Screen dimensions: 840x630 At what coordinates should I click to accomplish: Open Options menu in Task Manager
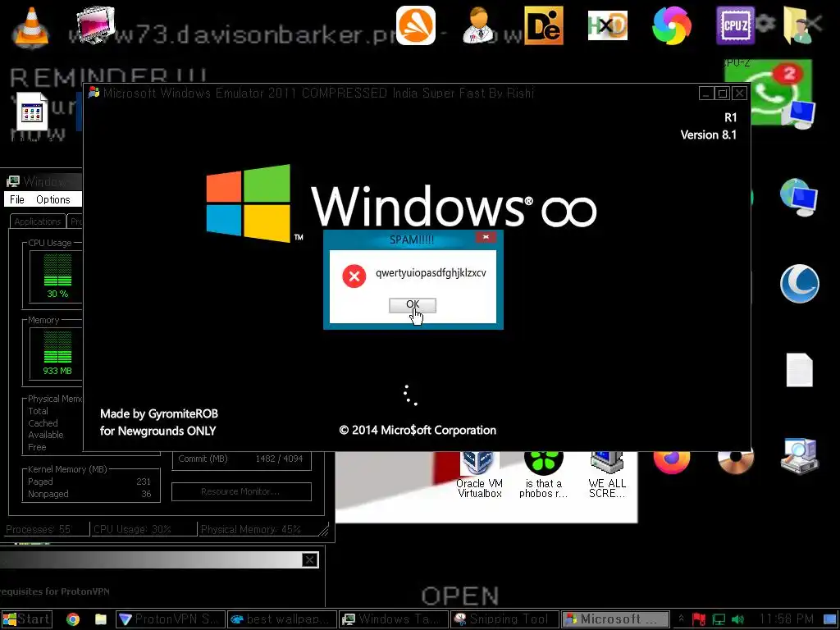[53, 199]
